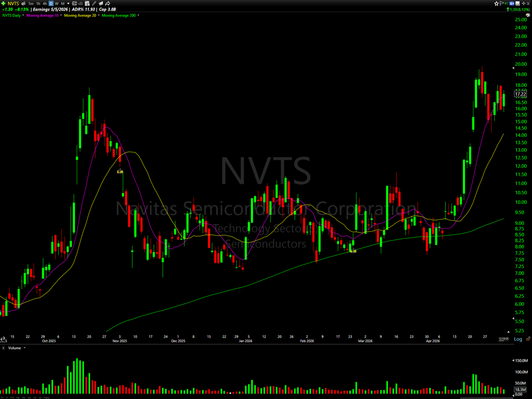Close the Volume pane with X
Image resolution: width=532 pixels, height=399 pixels.
(x=3, y=348)
